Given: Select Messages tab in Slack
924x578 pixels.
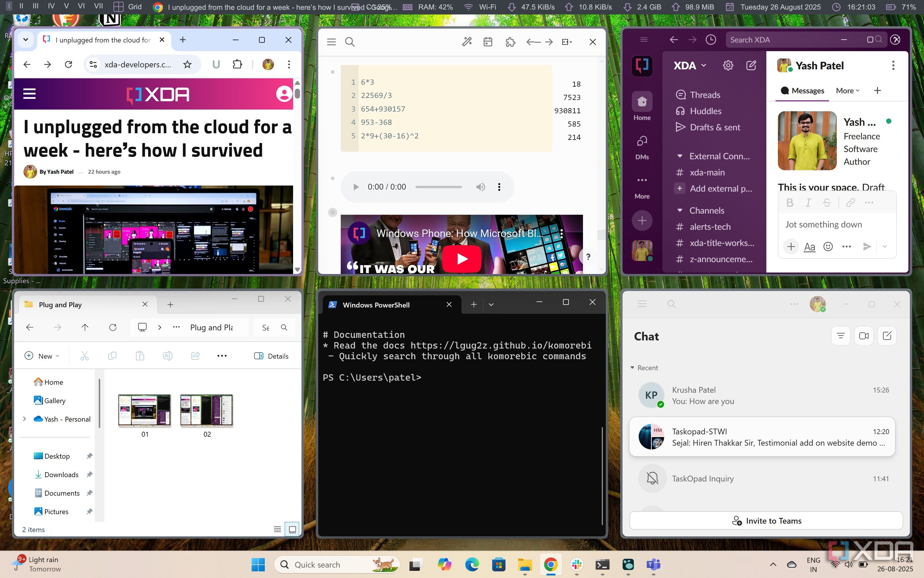Looking at the screenshot, I should 802,90.
